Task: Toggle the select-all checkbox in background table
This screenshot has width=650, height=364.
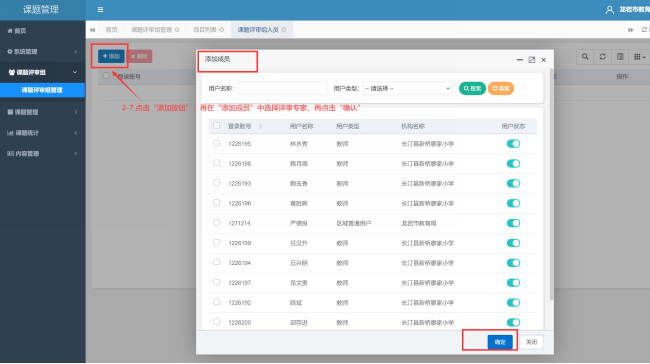Action: (x=106, y=75)
